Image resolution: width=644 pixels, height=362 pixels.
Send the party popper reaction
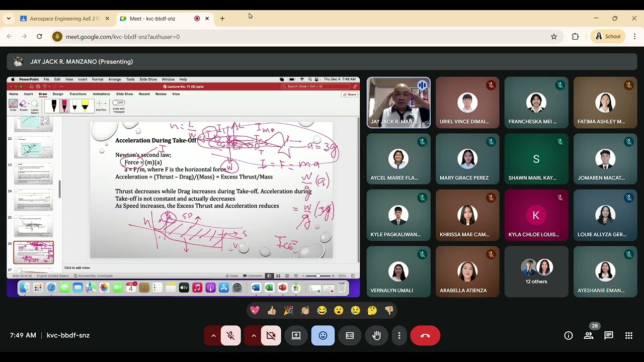pos(288,311)
